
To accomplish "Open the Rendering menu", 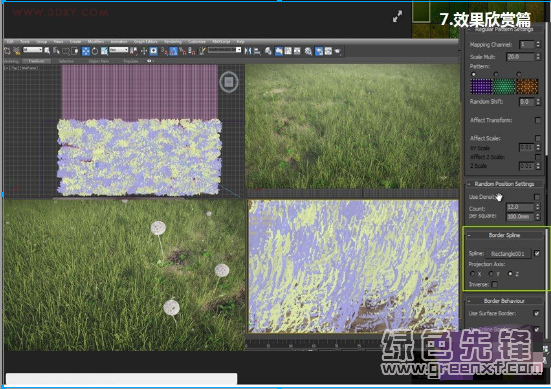I will (173, 41).
